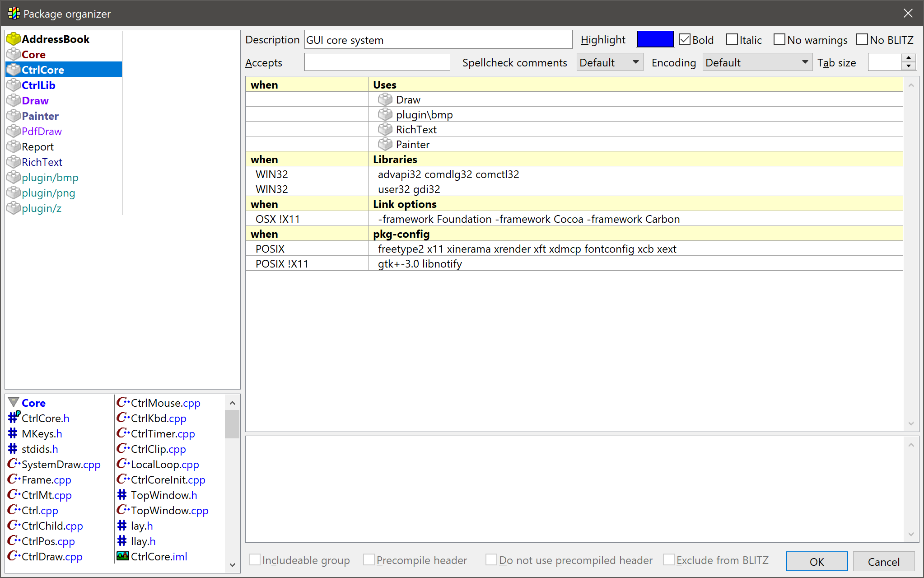Increase Tab size with up arrow
The height and width of the screenshot is (578, 924).
click(x=909, y=58)
